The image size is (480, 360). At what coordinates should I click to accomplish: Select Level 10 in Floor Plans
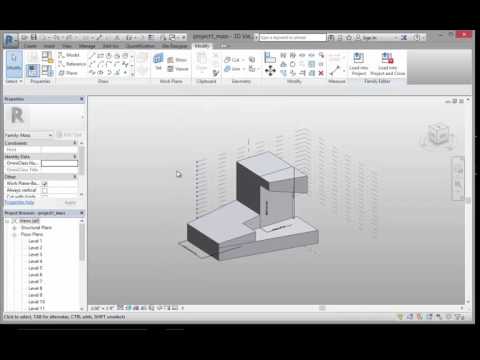[x=36, y=302]
